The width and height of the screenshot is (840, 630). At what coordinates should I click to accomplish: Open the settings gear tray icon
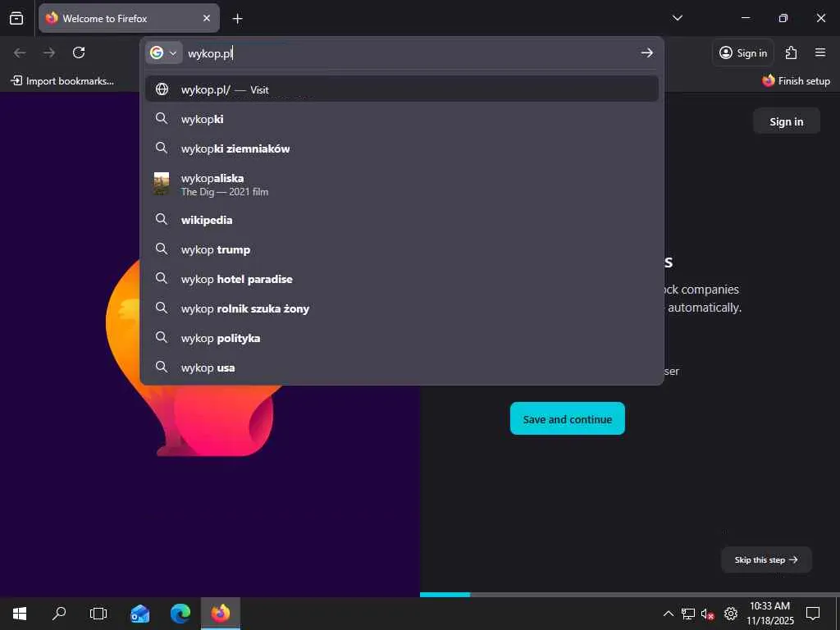(x=731, y=614)
